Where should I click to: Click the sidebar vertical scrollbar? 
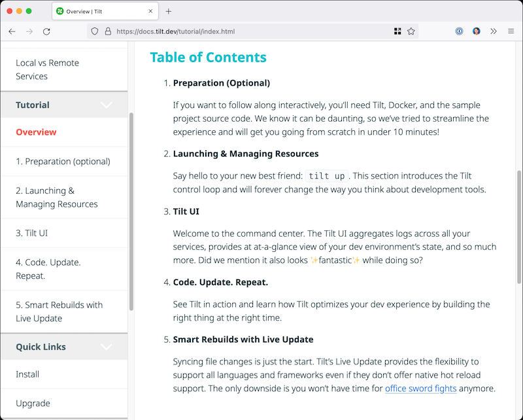131,212
